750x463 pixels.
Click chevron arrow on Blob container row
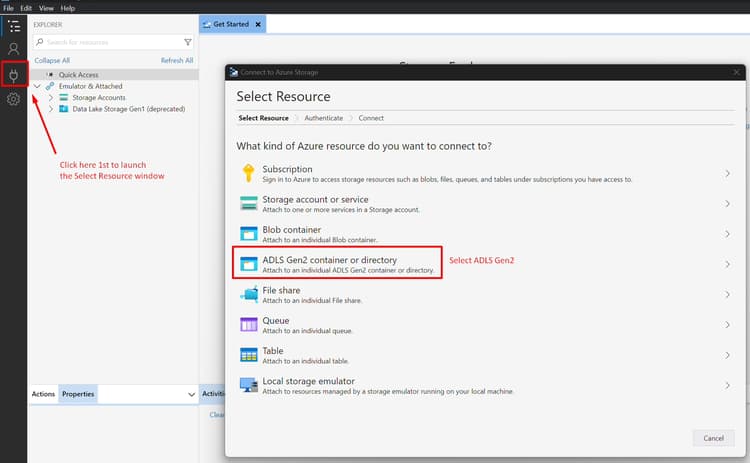(727, 234)
